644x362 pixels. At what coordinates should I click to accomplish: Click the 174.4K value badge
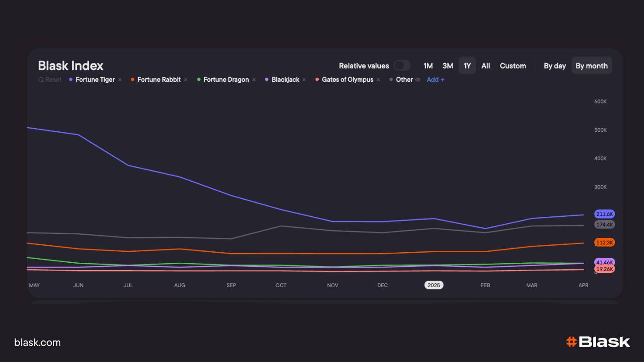[604, 225]
